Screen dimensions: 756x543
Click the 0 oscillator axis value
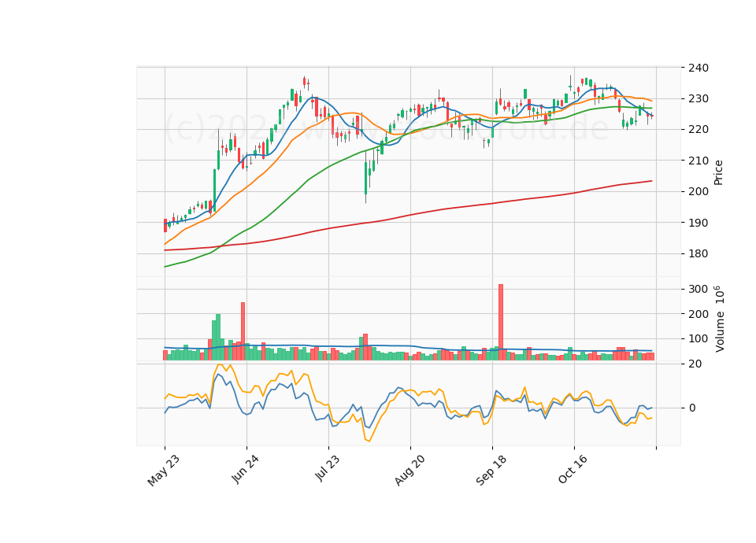[x=692, y=408]
